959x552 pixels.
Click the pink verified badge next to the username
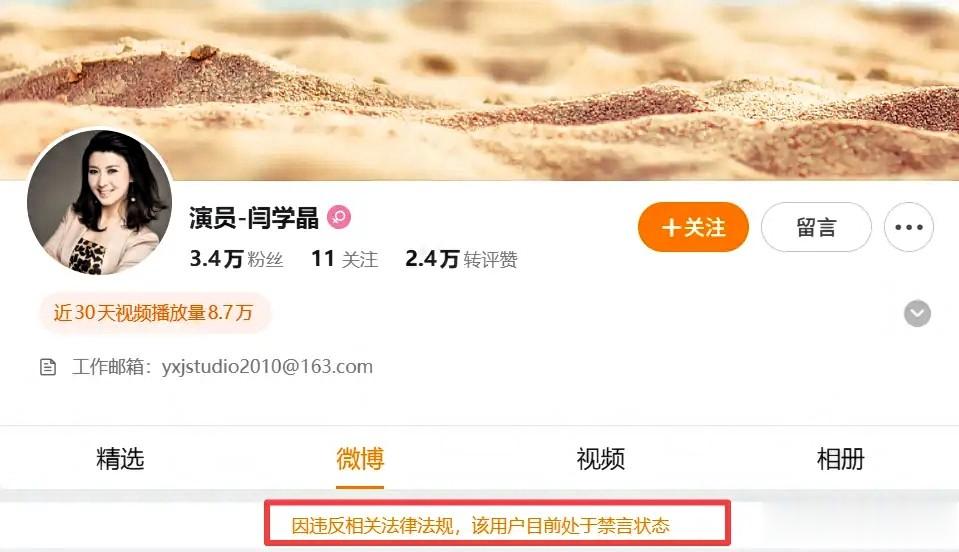[339, 217]
